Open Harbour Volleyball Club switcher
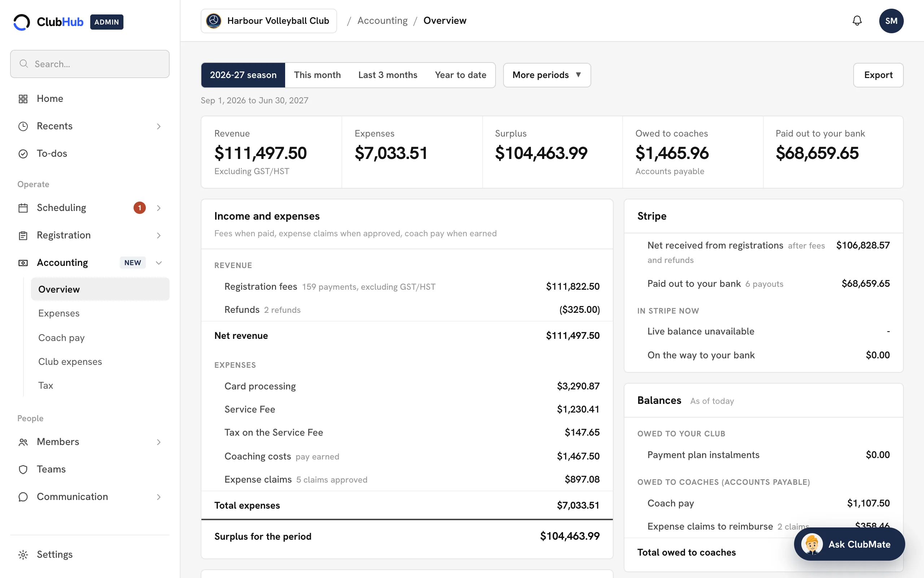 point(269,21)
